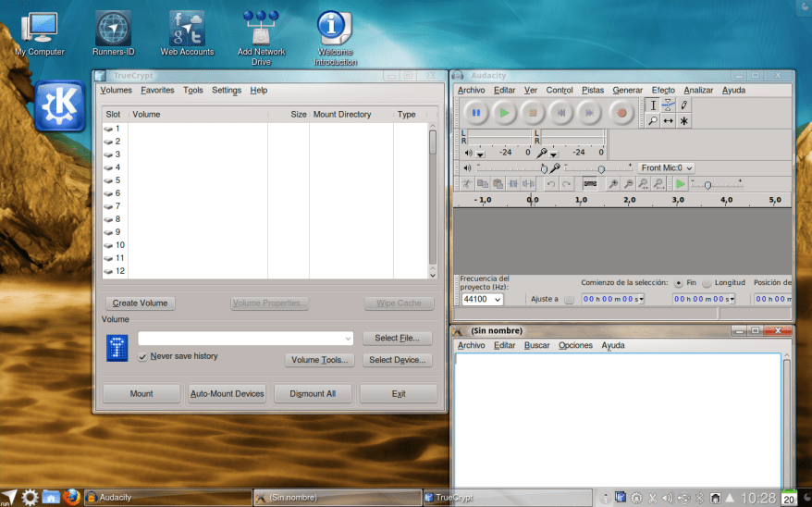This screenshot has height=507, width=812.
Task: Toggle Never save history checkbox
Action: [142, 357]
